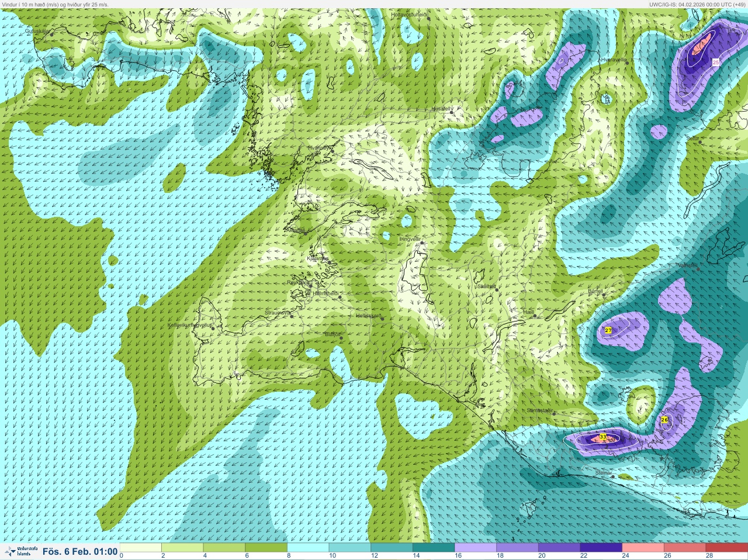Screen dimensions: 748x560
Task: Click the yellow gust marker reading 27
Action: pos(608,330)
